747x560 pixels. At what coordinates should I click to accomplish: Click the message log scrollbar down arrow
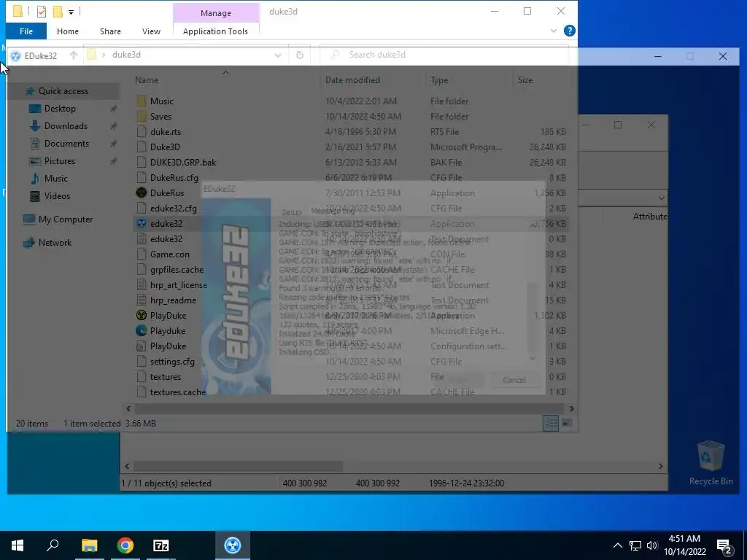(x=533, y=358)
